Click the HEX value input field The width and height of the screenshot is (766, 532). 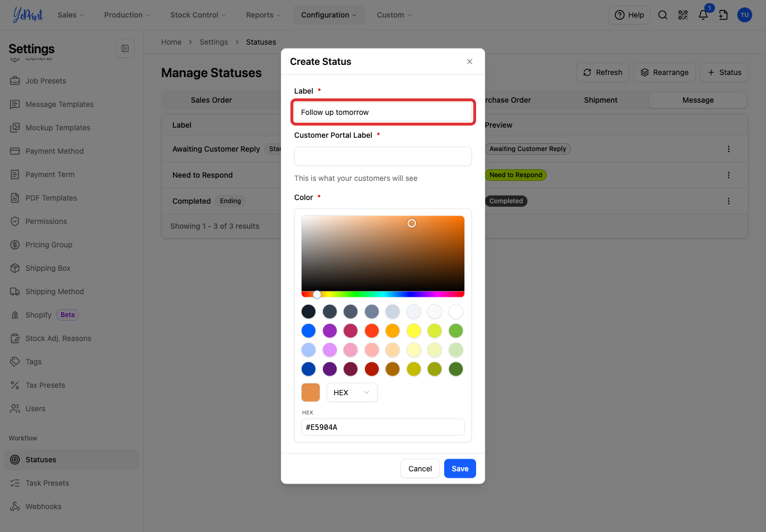pos(383,427)
